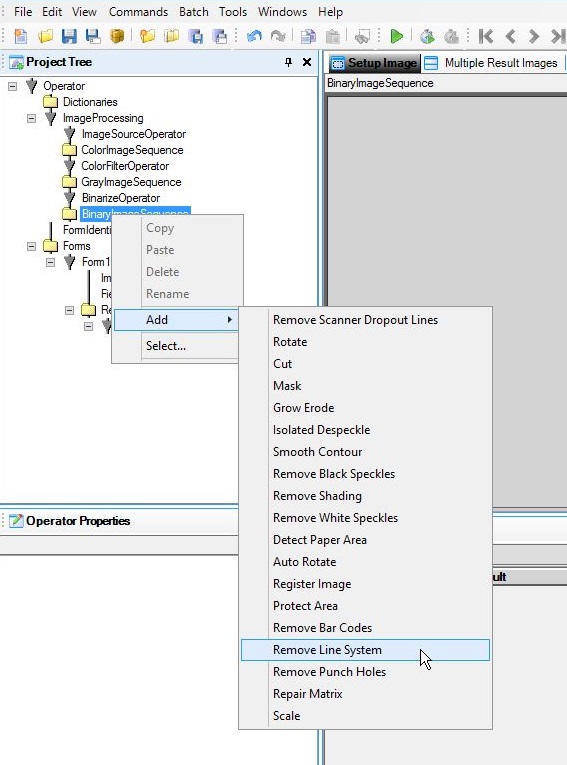Click the Undo arrow toolbar icon

click(x=254, y=36)
